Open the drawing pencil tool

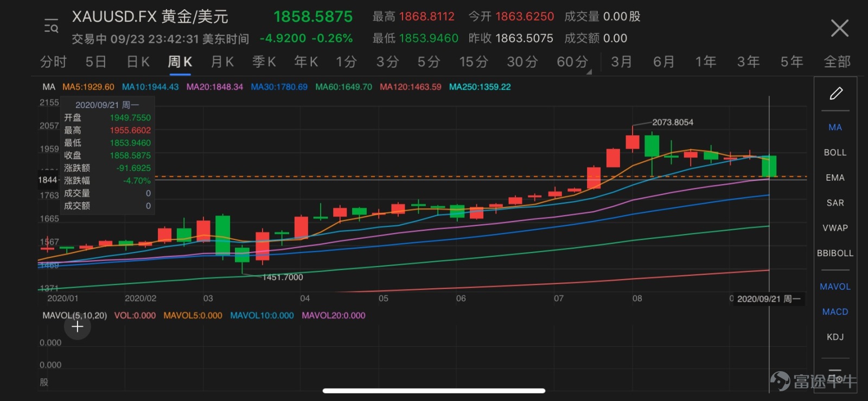pyautogui.click(x=835, y=94)
